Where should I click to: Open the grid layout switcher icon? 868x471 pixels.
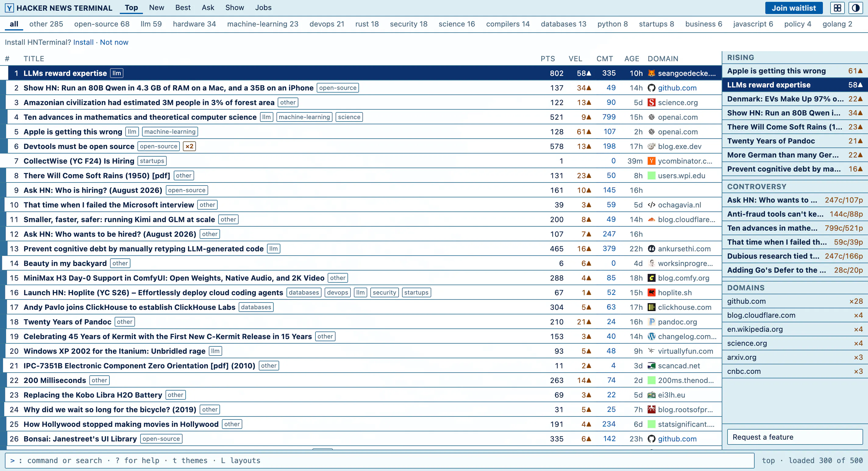pyautogui.click(x=837, y=8)
